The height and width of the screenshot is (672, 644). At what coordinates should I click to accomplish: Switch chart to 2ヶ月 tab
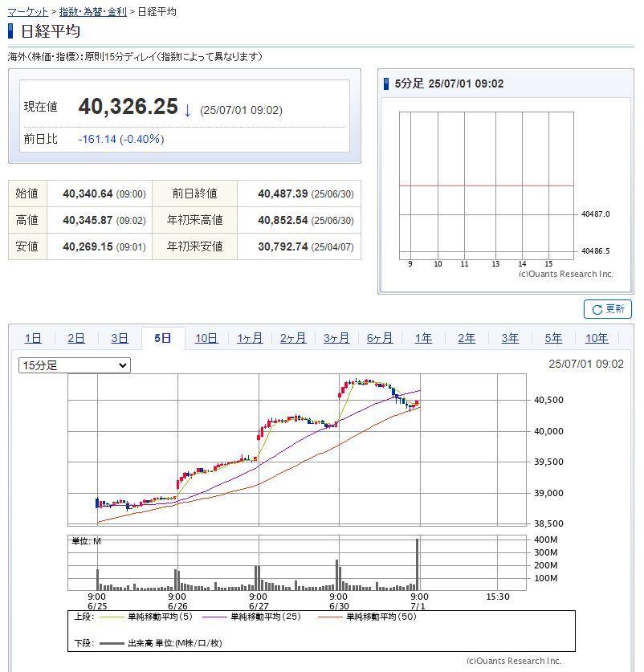click(x=293, y=338)
